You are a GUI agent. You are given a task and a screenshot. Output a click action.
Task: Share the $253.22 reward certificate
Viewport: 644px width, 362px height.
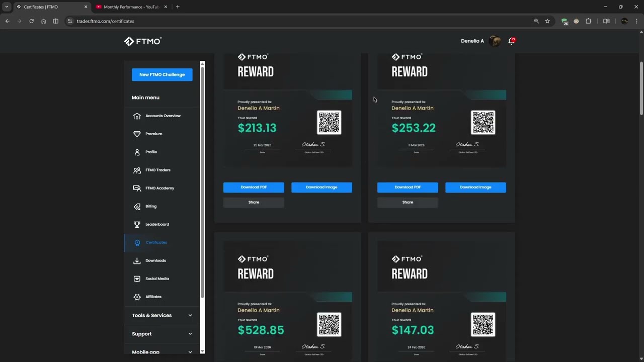pyautogui.click(x=408, y=202)
